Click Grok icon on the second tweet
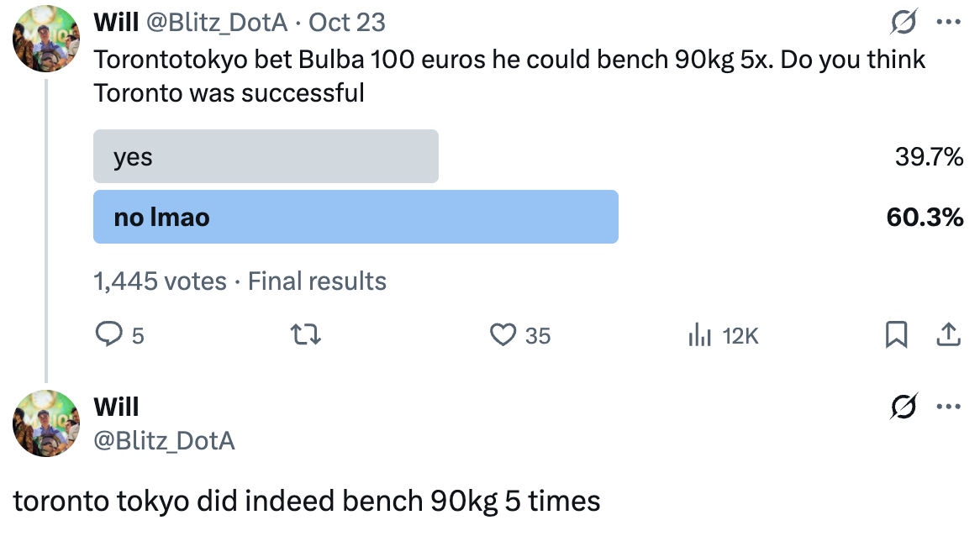Image resolution: width=980 pixels, height=536 pixels. click(x=904, y=407)
